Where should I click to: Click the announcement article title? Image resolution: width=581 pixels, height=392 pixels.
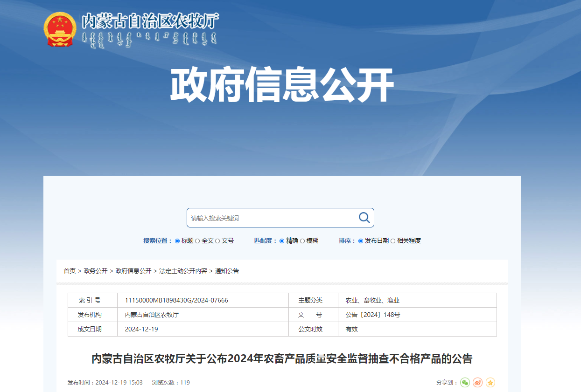tap(282, 358)
